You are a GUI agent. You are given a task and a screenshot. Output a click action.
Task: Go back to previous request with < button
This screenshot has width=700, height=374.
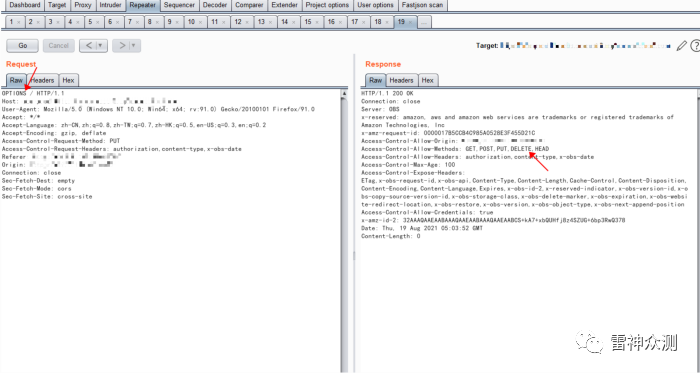click(x=88, y=46)
